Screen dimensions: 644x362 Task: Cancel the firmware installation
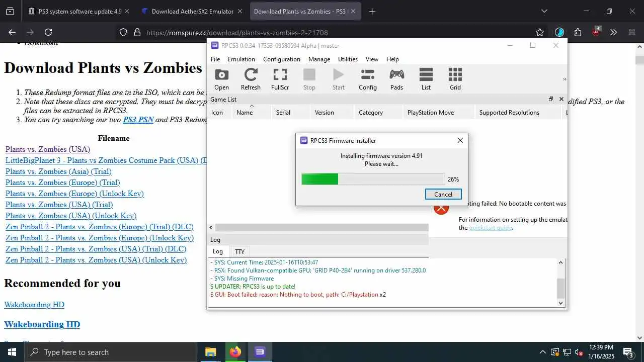point(443,194)
